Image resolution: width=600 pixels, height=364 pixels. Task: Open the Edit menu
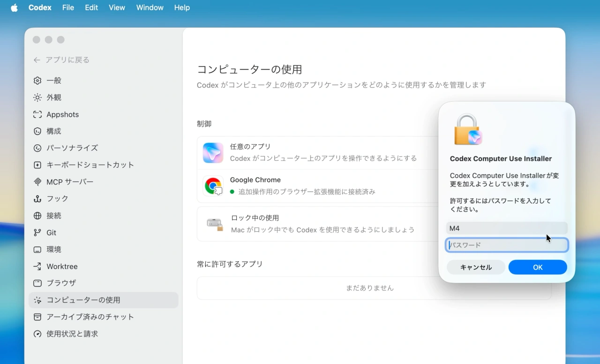coord(91,7)
